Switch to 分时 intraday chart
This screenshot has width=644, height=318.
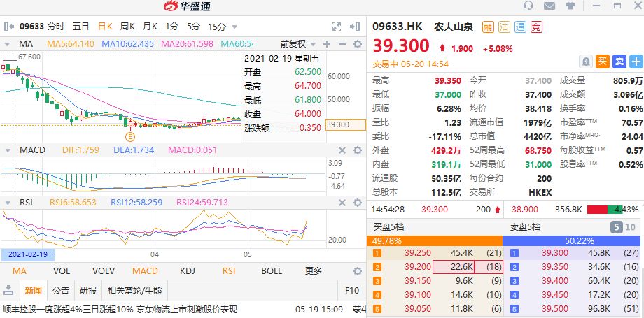pyautogui.click(x=56, y=27)
